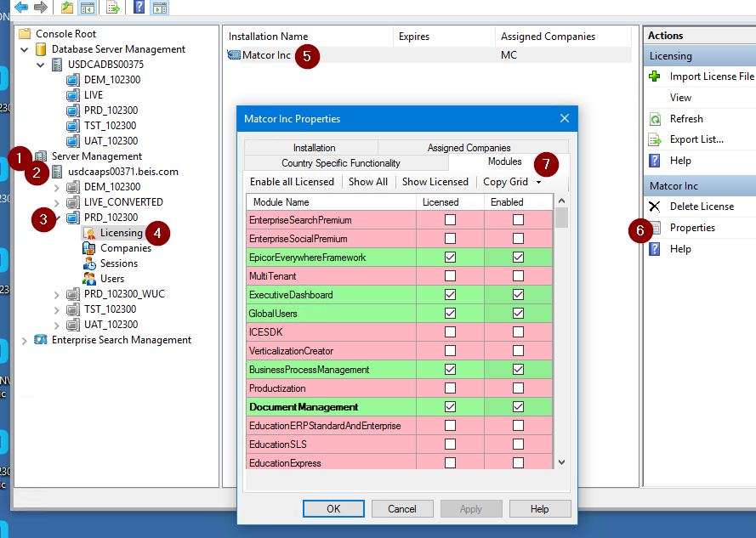Open the Copy Grid dropdown arrow
The width and height of the screenshot is (756, 538).
click(x=538, y=182)
